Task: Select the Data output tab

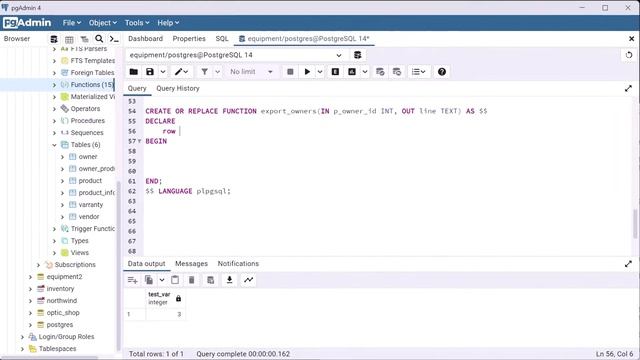Action: pos(147,264)
